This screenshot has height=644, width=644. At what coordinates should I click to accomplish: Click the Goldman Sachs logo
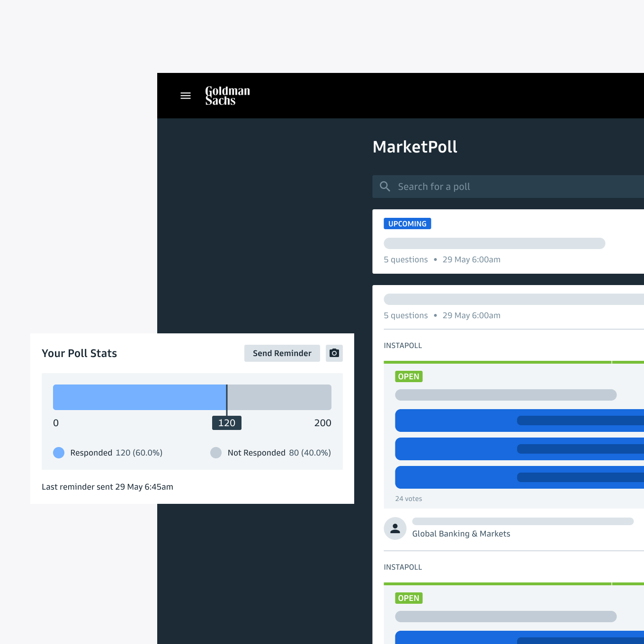tap(227, 96)
